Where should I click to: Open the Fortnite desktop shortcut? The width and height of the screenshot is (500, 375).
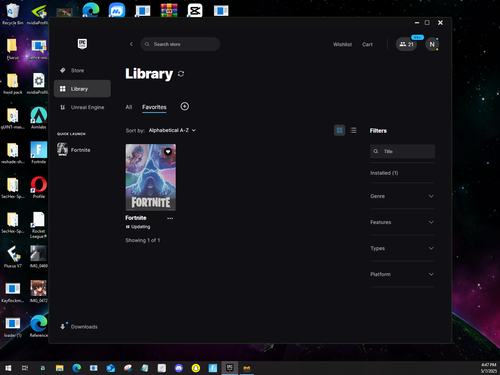pyautogui.click(x=39, y=153)
